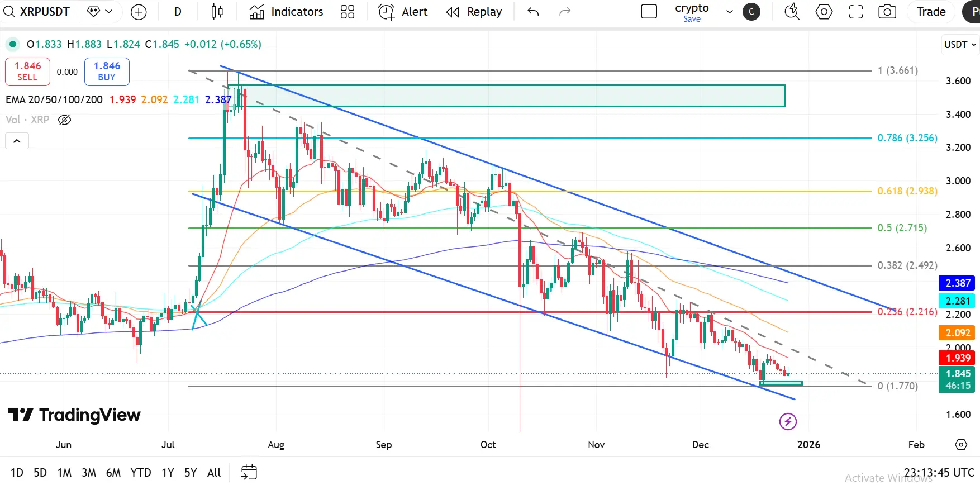The image size is (980, 485).
Task: Select the 5Y time range
Action: [191, 473]
